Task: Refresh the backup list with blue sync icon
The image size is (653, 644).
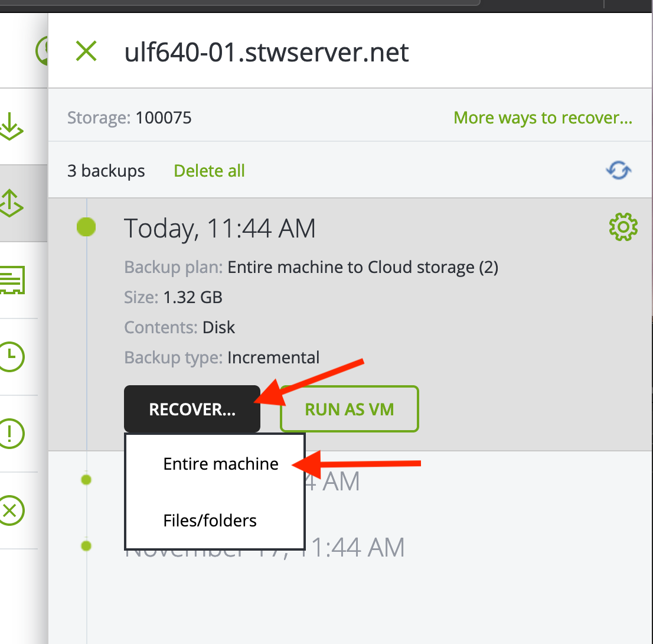Action: point(618,171)
